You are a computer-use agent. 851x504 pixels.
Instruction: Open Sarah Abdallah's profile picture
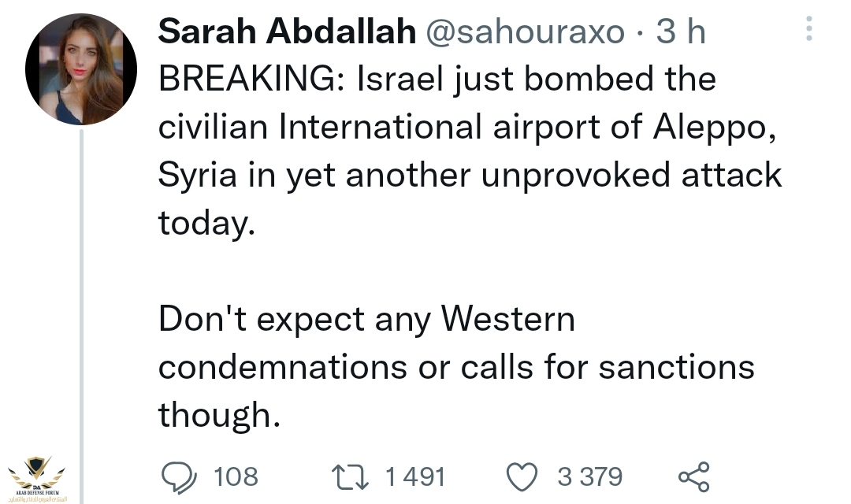[x=81, y=69]
